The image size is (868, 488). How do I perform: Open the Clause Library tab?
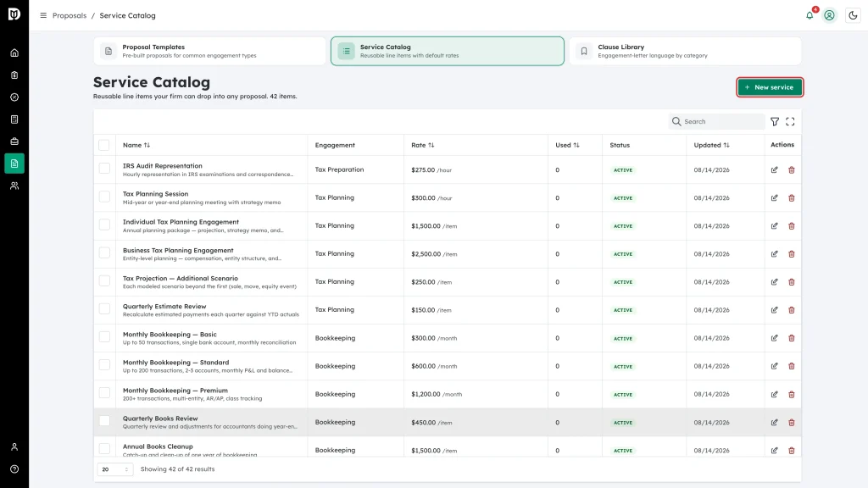tap(685, 51)
